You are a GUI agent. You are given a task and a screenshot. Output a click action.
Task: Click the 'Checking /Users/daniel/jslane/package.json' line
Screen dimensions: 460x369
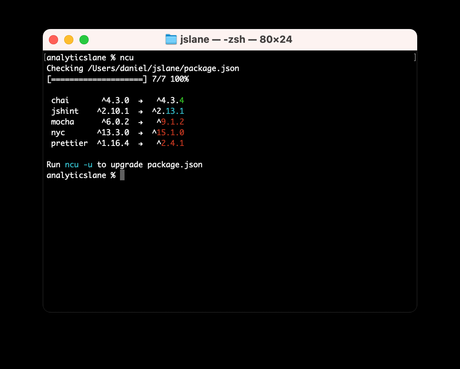coord(143,68)
